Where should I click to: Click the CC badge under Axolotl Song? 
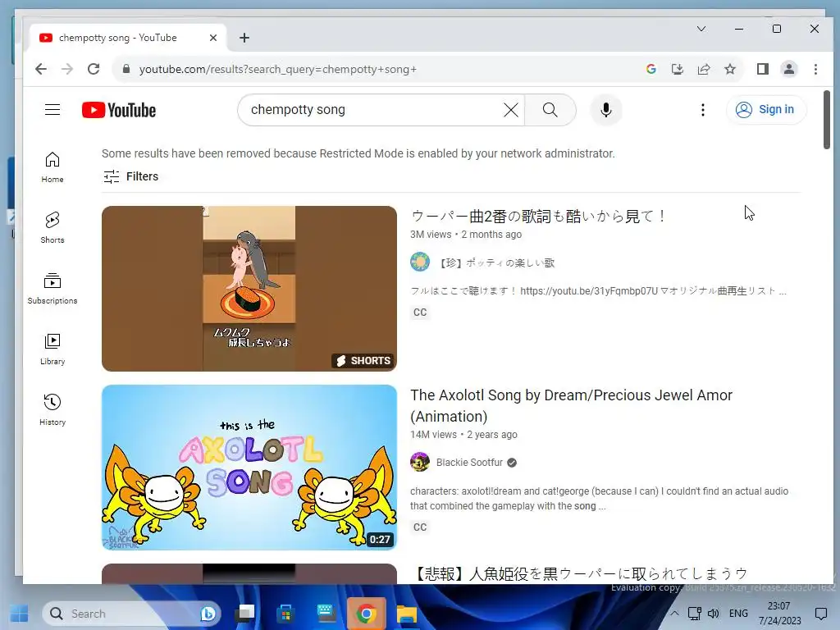point(420,527)
